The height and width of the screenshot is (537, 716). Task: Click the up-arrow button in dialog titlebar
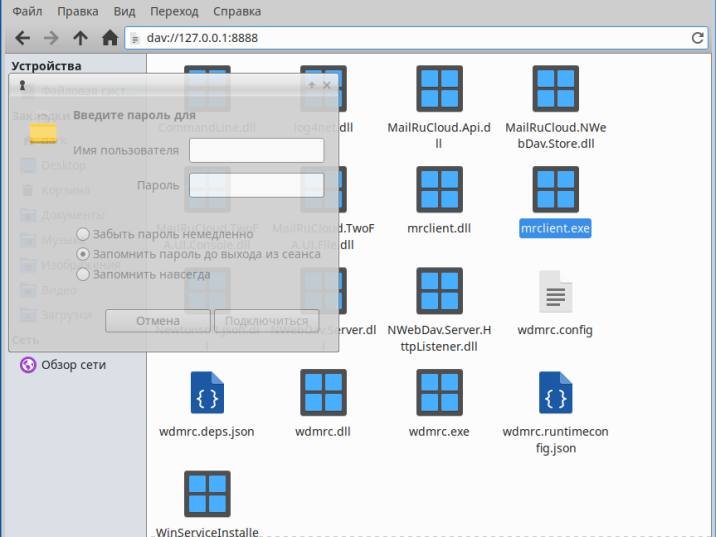(x=312, y=85)
